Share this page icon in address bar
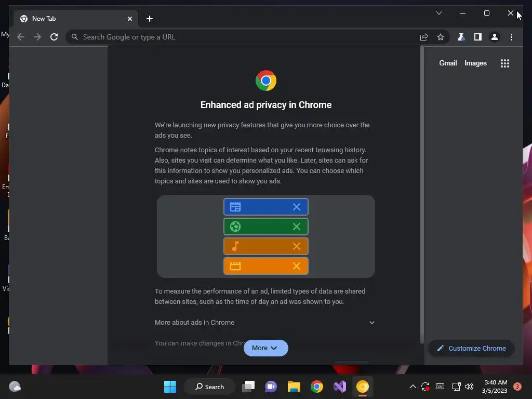This screenshot has height=399, width=532. tap(424, 37)
